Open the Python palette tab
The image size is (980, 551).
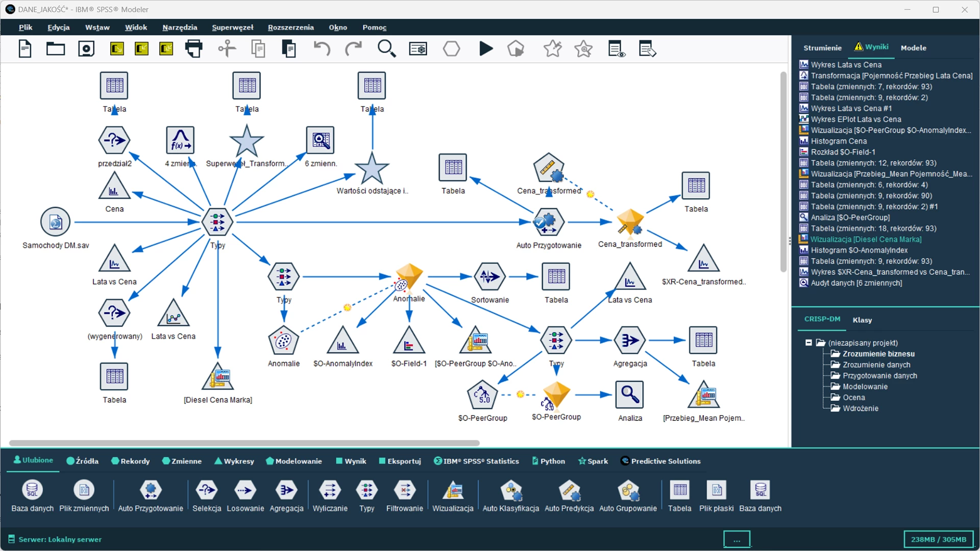tap(549, 461)
